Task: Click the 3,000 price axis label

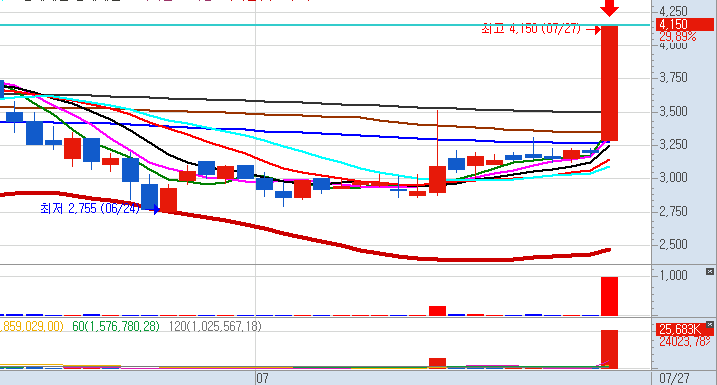Action: click(x=673, y=177)
